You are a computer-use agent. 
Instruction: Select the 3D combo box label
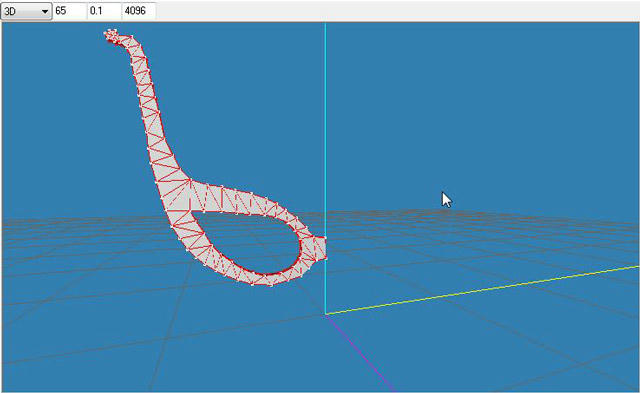tap(10, 11)
